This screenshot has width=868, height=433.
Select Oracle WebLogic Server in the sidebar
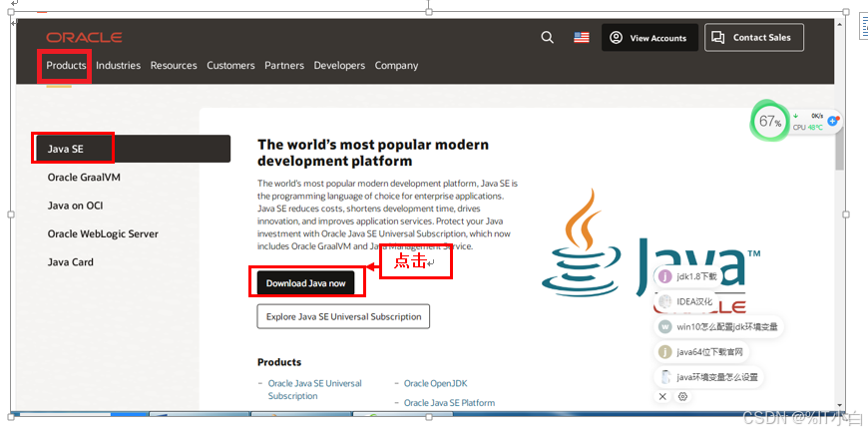tap(103, 233)
